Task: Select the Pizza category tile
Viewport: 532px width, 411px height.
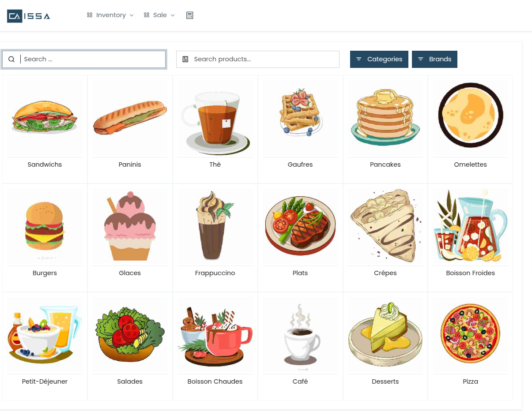Action: 470,346
